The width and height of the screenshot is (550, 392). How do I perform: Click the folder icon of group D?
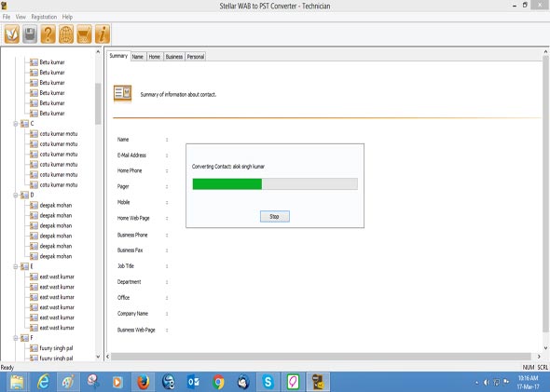24,196
